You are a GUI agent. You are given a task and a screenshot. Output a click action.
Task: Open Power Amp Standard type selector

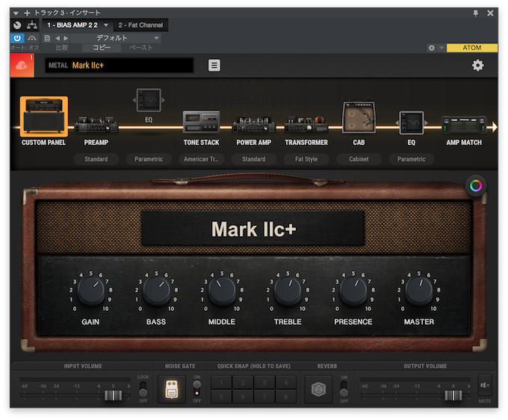pyautogui.click(x=254, y=159)
